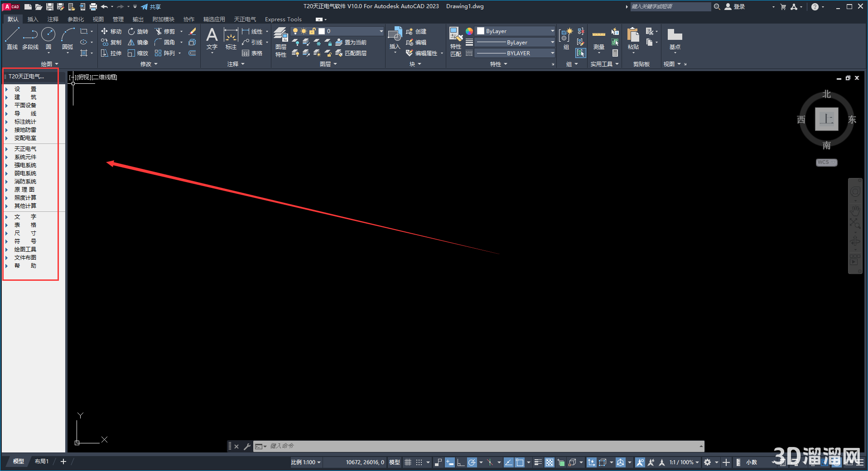Open the 视图 ribbon tab
The height and width of the screenshot is (471, 868).
tap(98, 19)
